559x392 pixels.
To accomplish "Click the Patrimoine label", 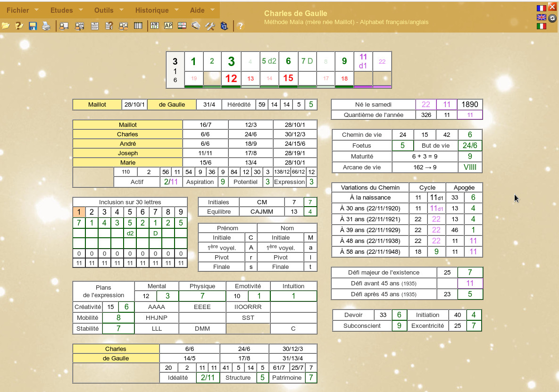I will (x=287, y=377).
